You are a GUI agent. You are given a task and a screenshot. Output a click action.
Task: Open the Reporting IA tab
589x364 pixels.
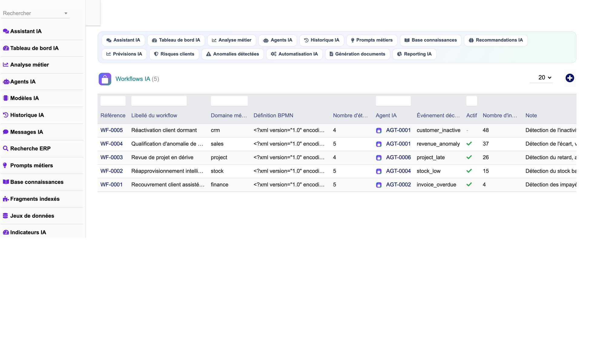click(x=414, y=54)
